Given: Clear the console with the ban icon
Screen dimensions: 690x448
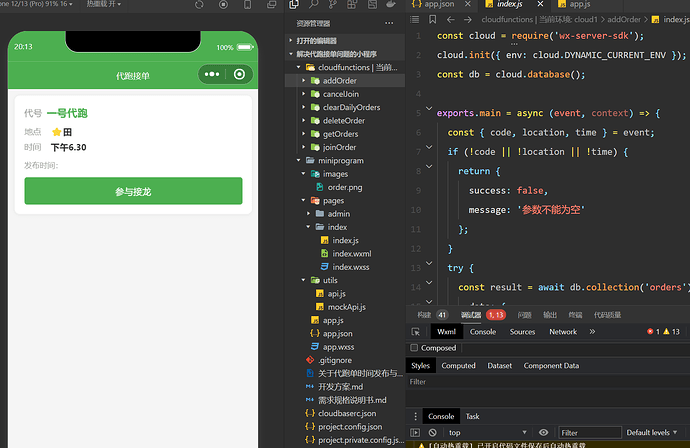Looking at the screenshot, I should pos(433,433).
